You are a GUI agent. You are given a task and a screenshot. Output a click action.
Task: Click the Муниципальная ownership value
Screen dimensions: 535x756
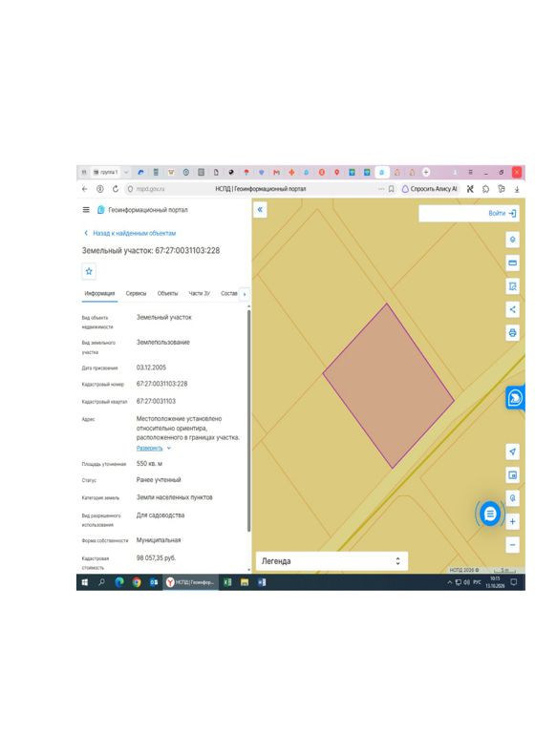click(x=159, y=540)
